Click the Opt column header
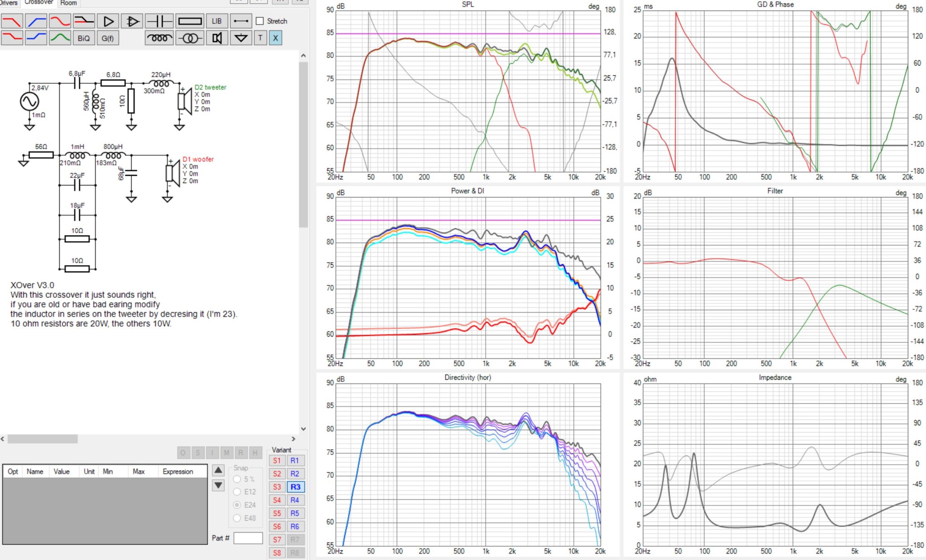 pos(13,471)
